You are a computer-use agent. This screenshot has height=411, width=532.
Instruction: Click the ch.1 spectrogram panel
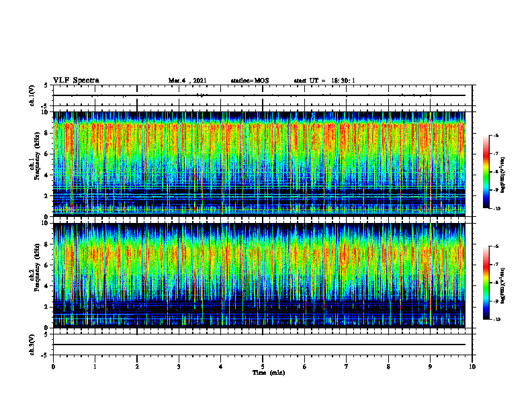pos(259,164)
